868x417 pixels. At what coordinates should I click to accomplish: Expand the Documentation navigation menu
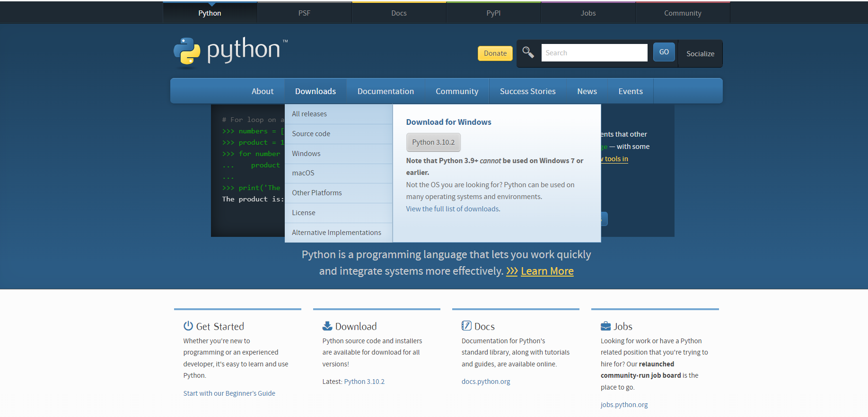(386, 91)
